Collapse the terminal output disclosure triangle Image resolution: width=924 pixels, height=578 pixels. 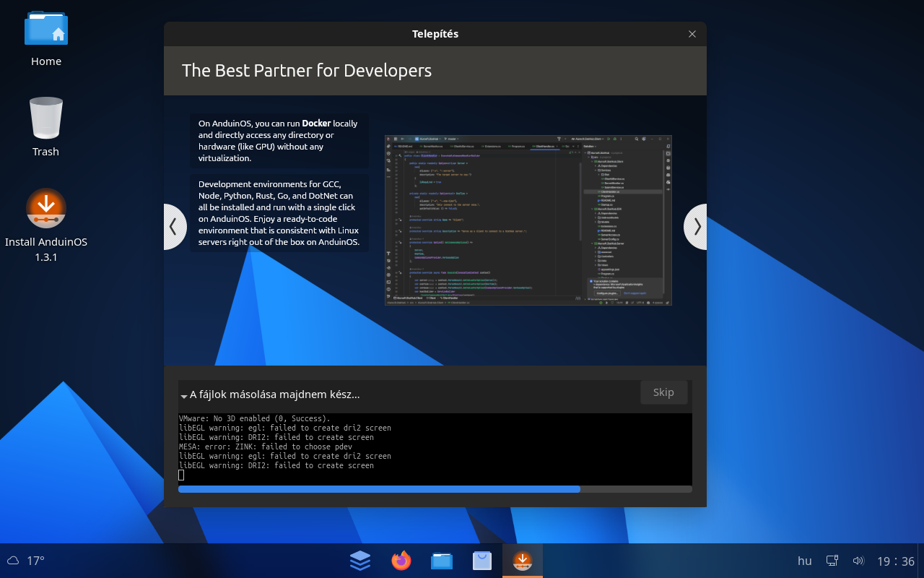coord(184,396)
